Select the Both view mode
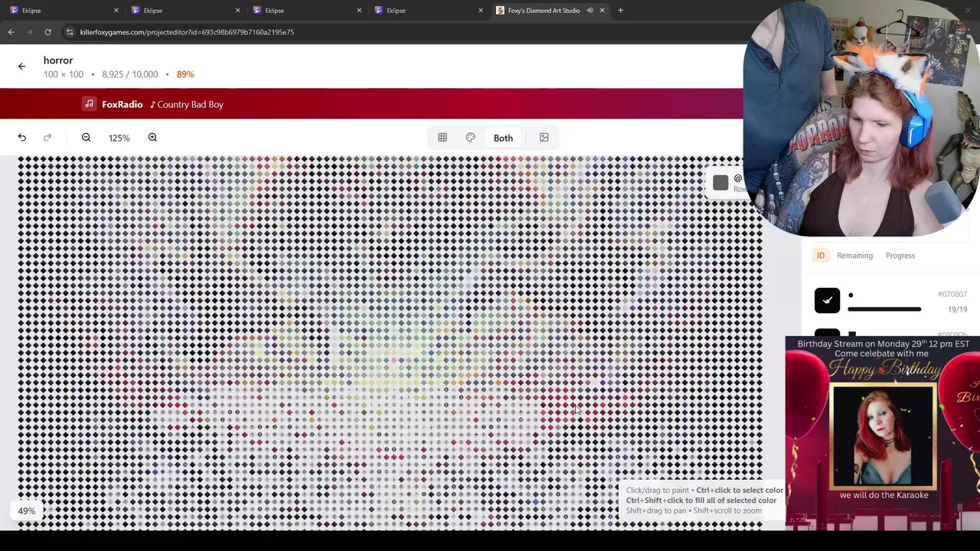 point(503,138)
